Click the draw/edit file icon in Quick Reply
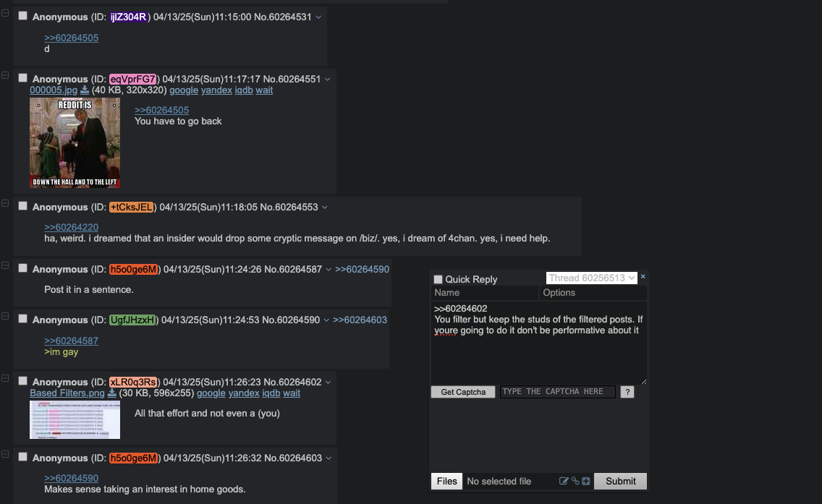This screenshot has width=822, height=504. (564, 481)
